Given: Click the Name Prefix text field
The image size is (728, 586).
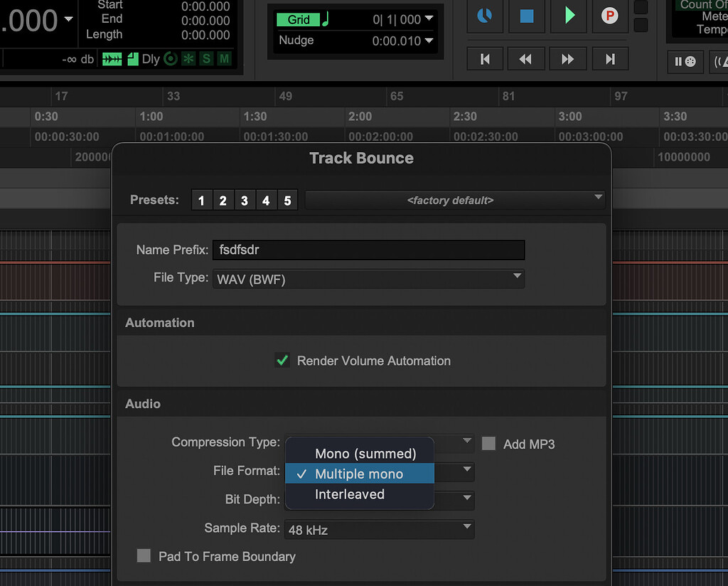Looking at the screenshot, I should pos(368,250).
